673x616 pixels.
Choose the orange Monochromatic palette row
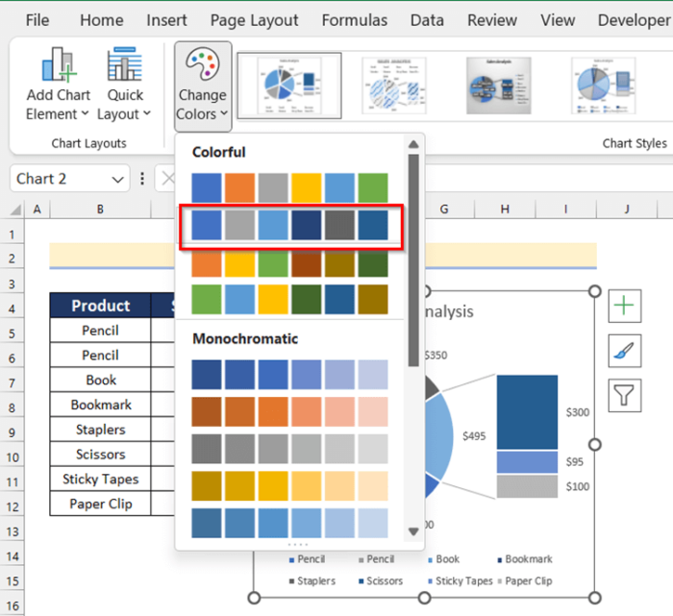tap(289, 412)
